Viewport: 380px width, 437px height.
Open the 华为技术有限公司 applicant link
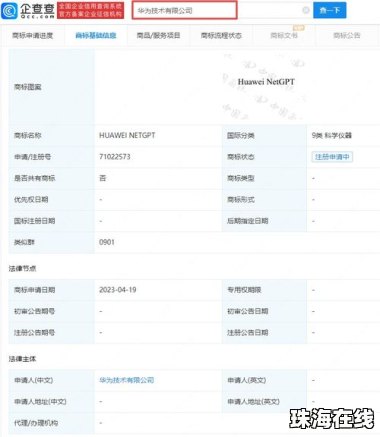pyautogui.click(x=127, y=380)
